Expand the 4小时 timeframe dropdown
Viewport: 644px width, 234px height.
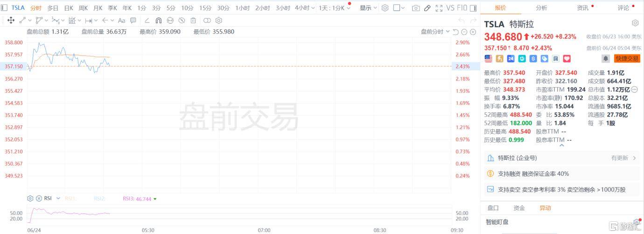tap(312, 8)
